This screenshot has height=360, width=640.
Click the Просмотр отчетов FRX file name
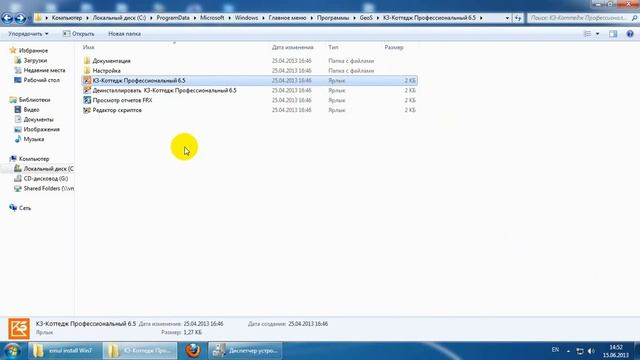(x=122, y=100)
